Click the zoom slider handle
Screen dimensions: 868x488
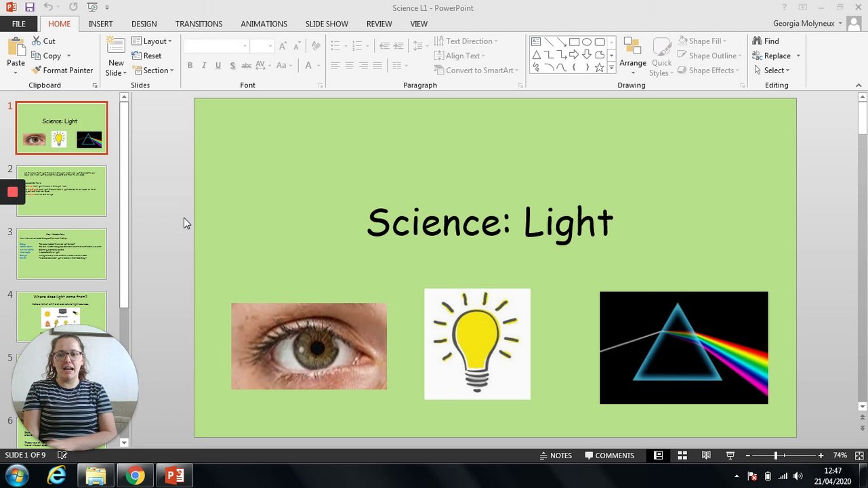[776, 455]
